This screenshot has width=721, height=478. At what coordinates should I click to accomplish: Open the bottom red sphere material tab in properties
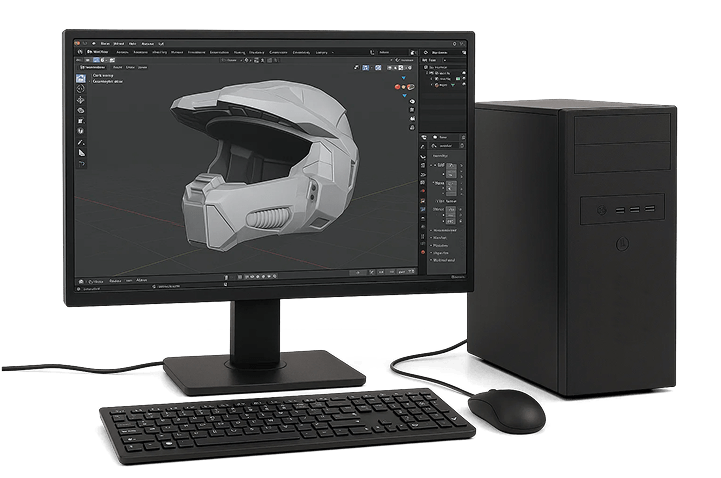tap(423, 252)
